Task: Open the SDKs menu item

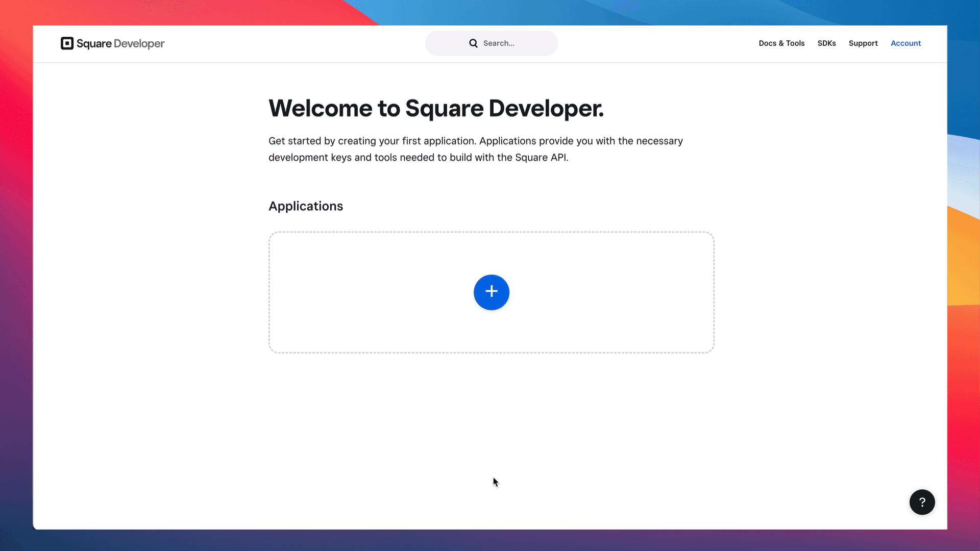Action: [x=826, y=43]
